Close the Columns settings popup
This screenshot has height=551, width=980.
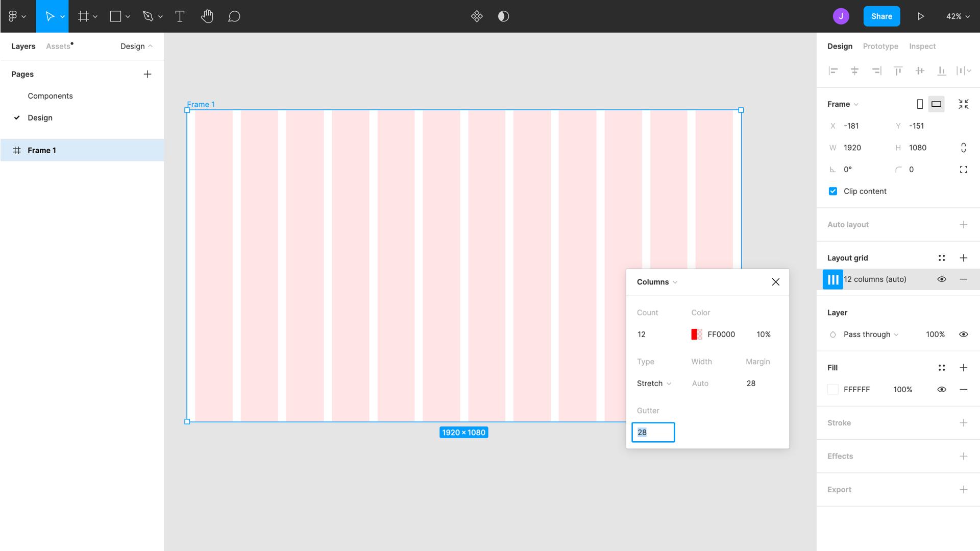click(x=776, y=282)
